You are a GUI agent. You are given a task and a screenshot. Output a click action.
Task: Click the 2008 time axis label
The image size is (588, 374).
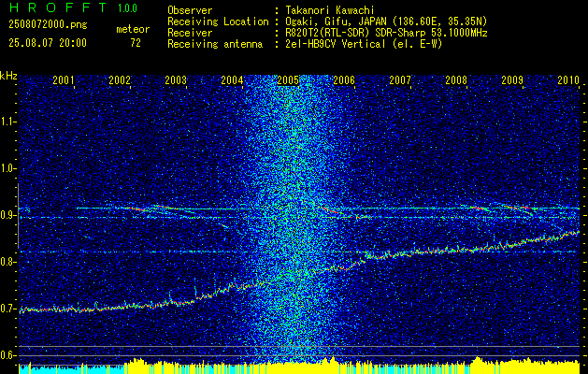(x=456, y=79)
